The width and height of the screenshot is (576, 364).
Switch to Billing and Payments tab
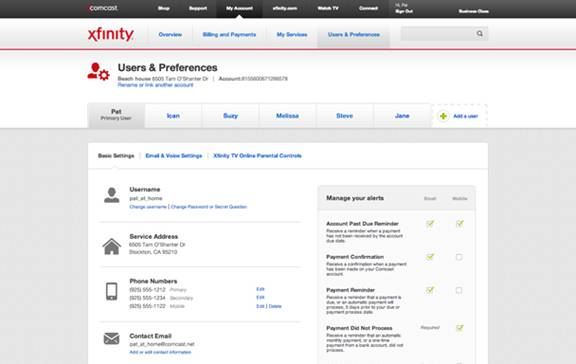(229, 35)
